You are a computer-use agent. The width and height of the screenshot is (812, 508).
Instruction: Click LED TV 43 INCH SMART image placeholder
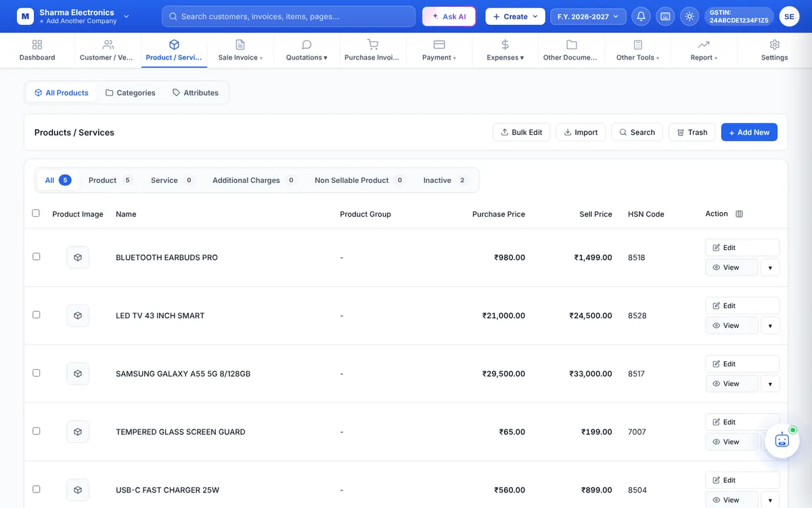tap(78, 316)
